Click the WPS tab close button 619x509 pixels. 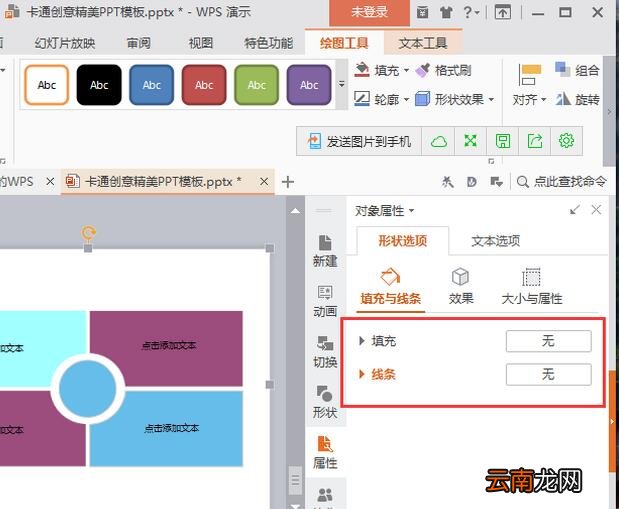point(50,182)
